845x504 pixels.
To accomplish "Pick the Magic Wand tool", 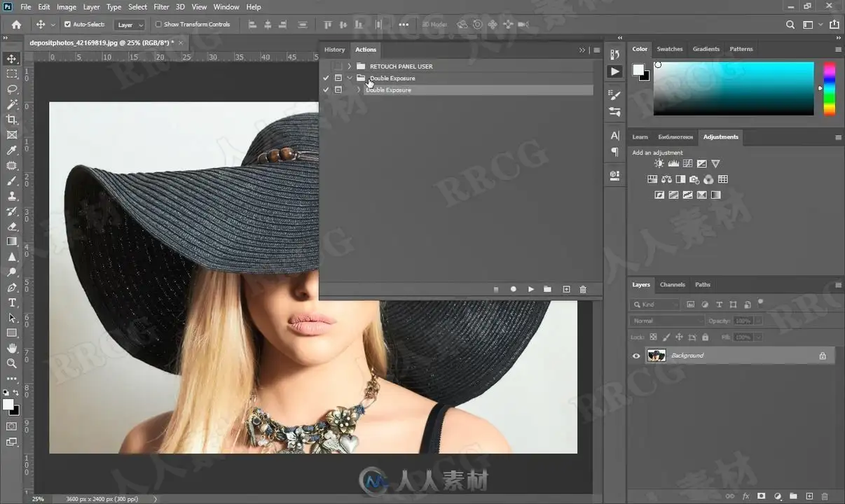I will tap(12, 104).
